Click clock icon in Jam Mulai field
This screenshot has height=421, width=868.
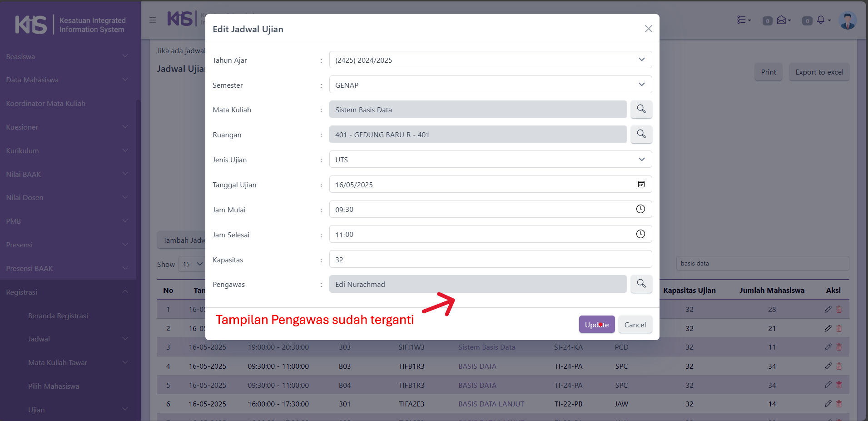tap(640, 209)
